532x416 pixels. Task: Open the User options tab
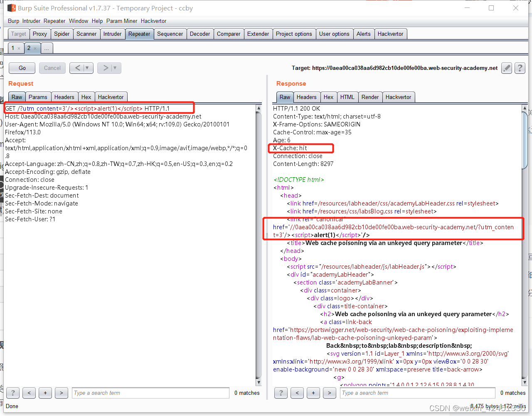[334, 34]
